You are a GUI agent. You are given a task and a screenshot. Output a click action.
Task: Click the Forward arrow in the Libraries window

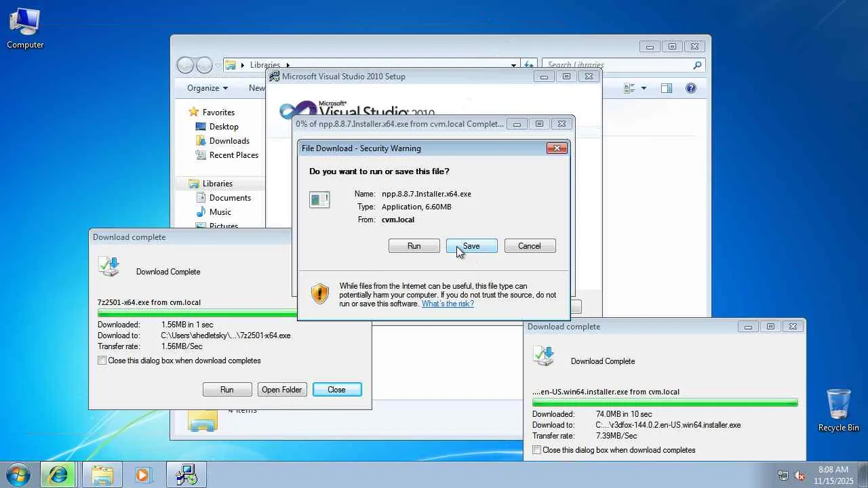pyautogui.click(x=204, y=65)
